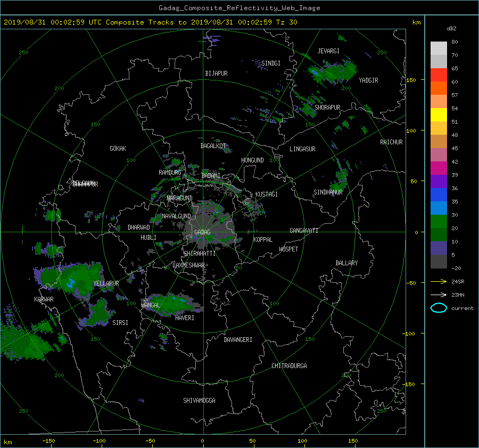Select the HOSPET label
The height and width of the screenshot is (448, 479).
coord(288,249)
